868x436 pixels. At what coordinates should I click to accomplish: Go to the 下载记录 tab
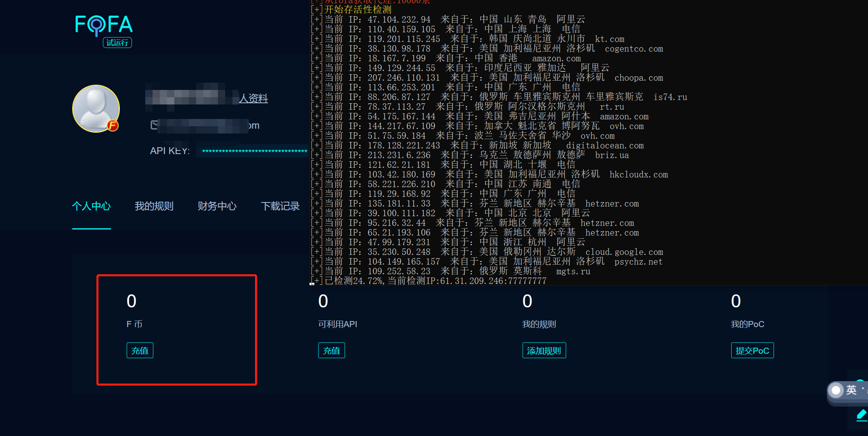280,207
